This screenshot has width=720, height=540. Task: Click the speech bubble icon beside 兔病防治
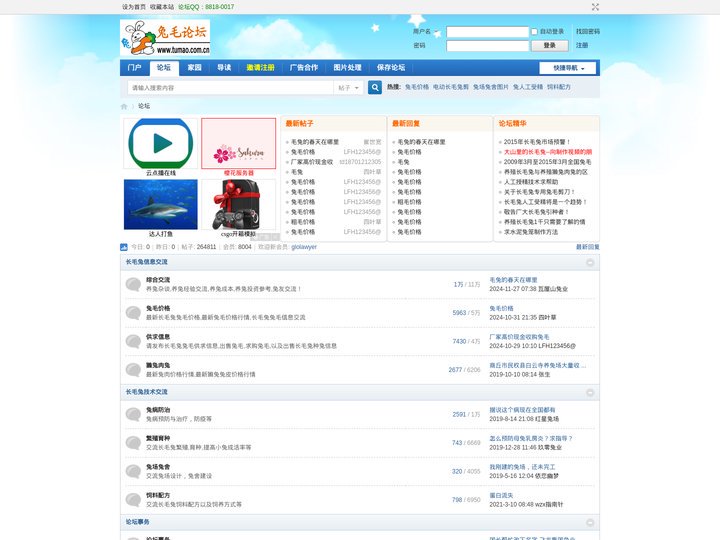coord(133,414)
